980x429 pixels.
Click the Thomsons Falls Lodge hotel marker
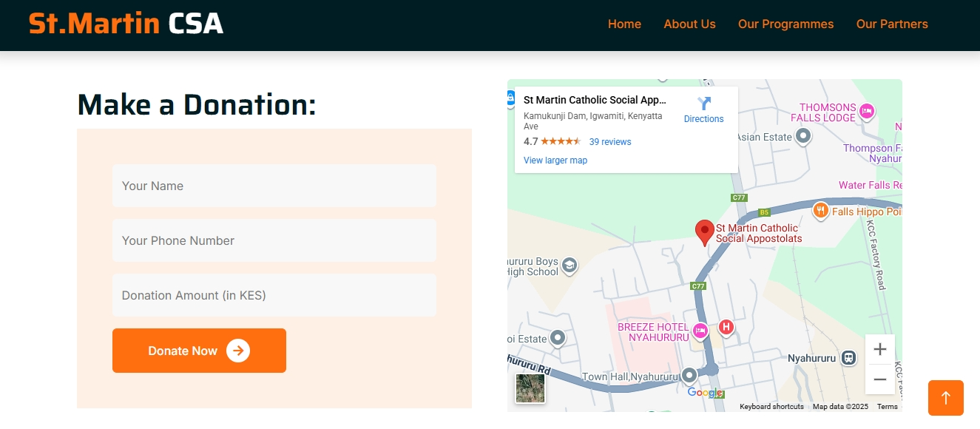pos(867,112)
